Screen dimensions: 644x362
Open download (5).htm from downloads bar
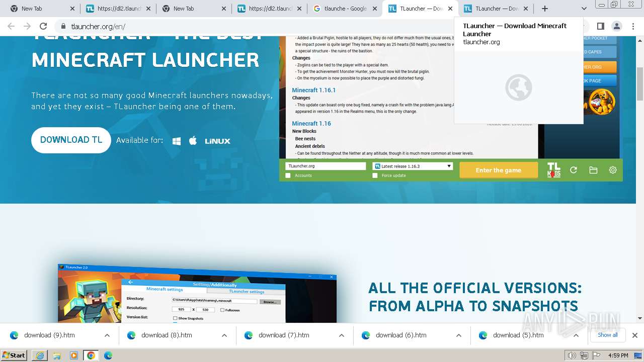518,335
